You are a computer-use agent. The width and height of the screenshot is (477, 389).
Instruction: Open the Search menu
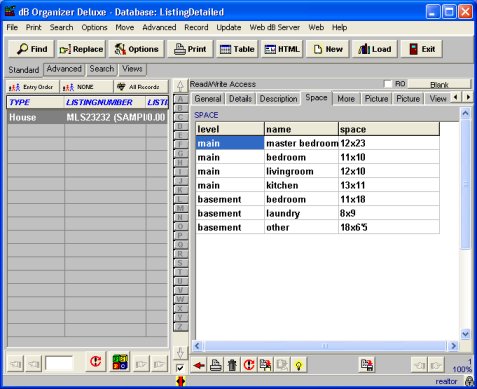tap(61, 28)
